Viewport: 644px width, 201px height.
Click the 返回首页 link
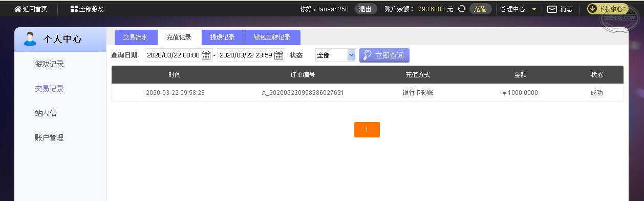(35, 9)
